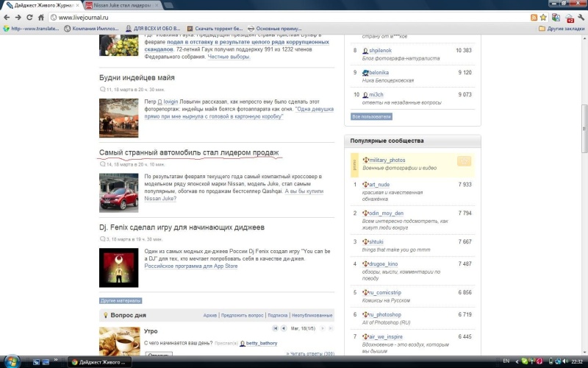588x368 pixels.
Task: Open the wrench settings menu icon
Action: (581, 17)
